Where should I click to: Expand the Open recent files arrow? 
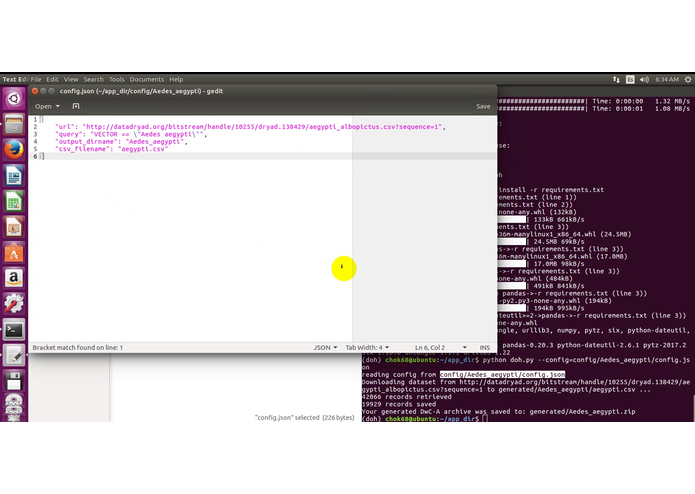[58, 106]
